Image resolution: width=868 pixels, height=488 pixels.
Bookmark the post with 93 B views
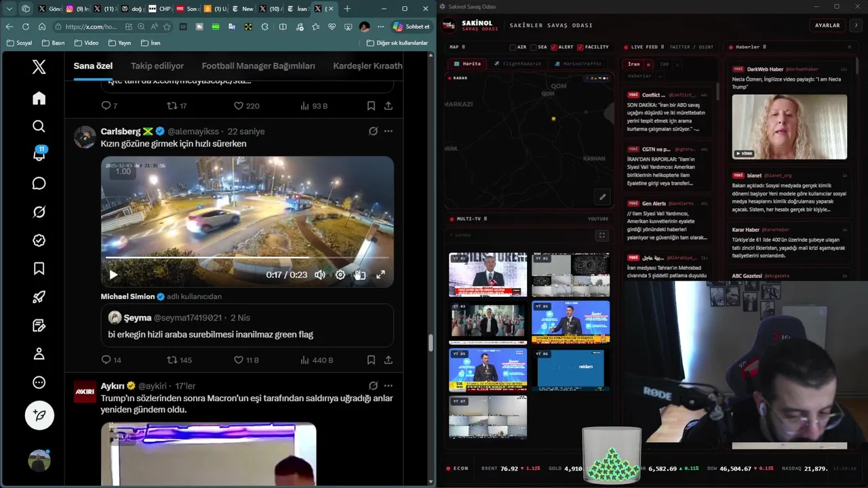[x=371, y=106]
